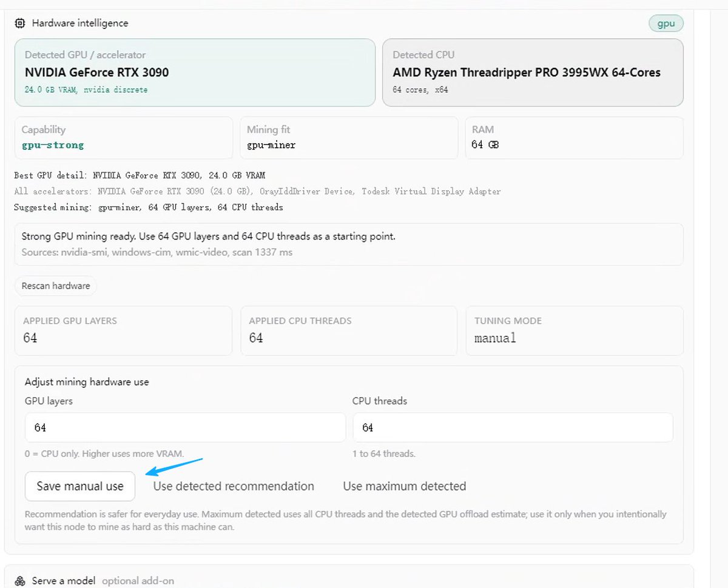Click the Strong GPU mining ready message
Image resolution: width=728 pixels, height=588 pixels.
[209, 236]
